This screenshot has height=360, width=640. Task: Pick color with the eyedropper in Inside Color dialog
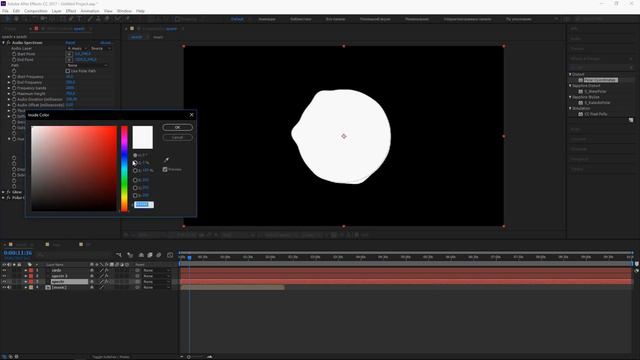(x=167, y=160)
